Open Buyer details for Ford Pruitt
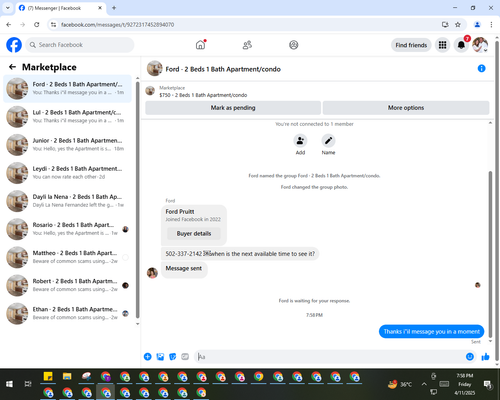The width and height of the screenshot is (500, 400). click(x=194, y=233)
